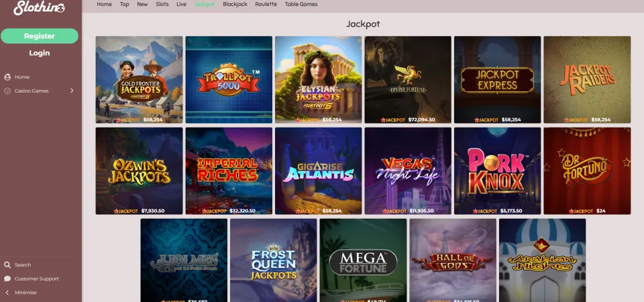Open Elysian Jackpots game

click(x=318, y=80)
